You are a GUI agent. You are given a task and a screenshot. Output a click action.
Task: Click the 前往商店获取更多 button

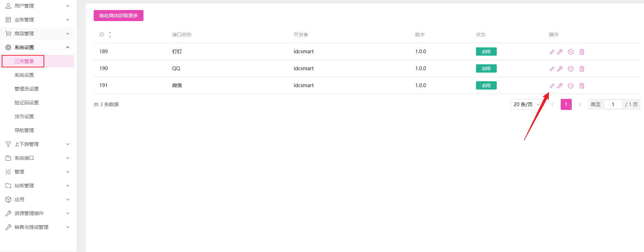[x=119, y=16]
